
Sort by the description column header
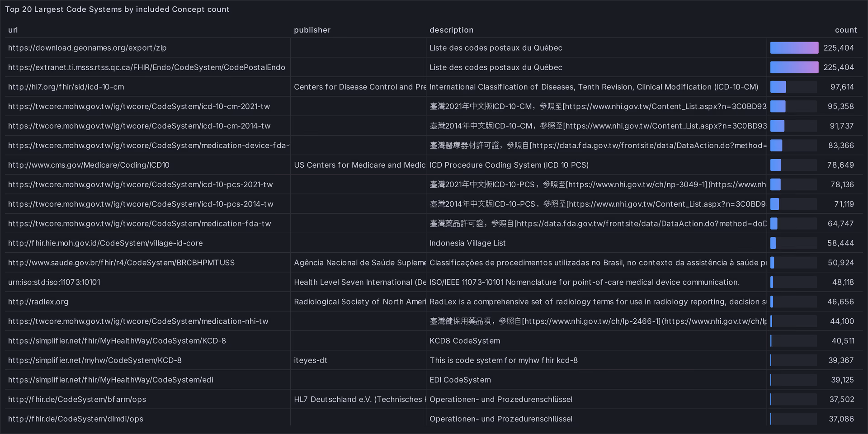click(451, 30)
